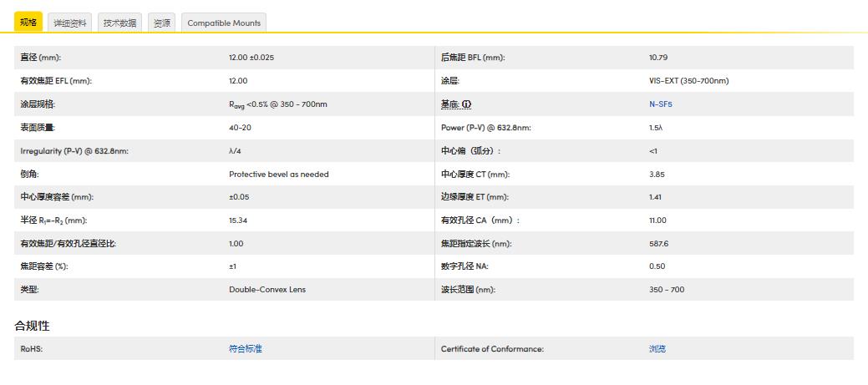Screen dimensions: 868x385
Task: Go to the 资源 tab
Action: [x=162, y=23]
